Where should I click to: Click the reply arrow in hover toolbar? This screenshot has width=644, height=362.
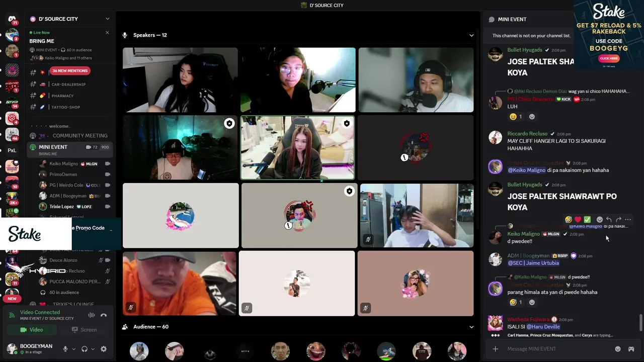pos(609,220)
